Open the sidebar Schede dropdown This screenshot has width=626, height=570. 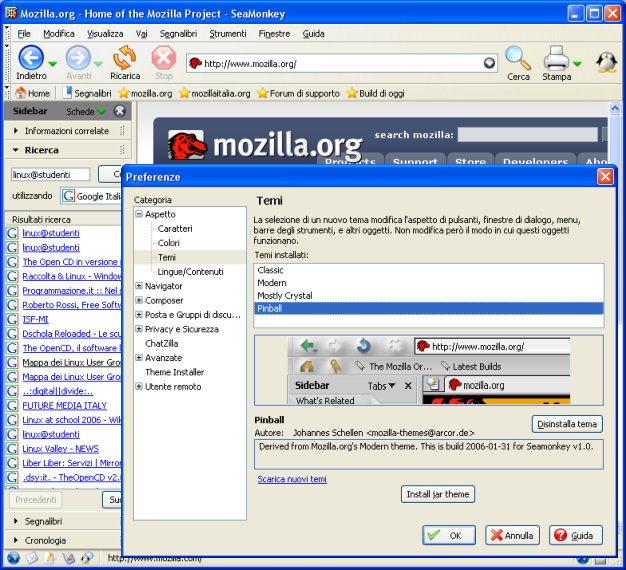coord(86,111)
